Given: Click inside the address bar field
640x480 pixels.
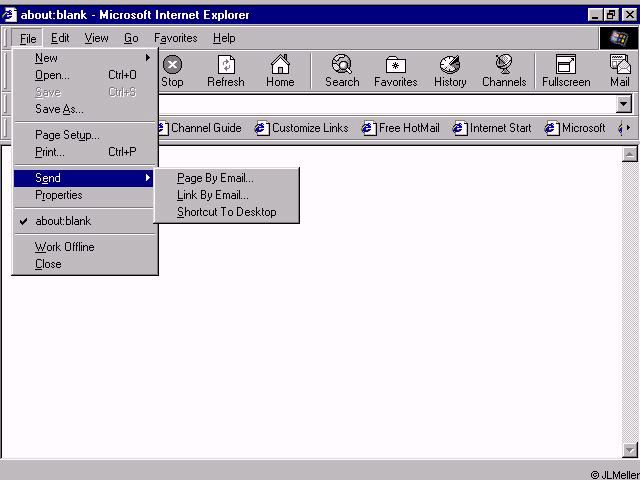Looking at the screenshot, I should (387, 104).
